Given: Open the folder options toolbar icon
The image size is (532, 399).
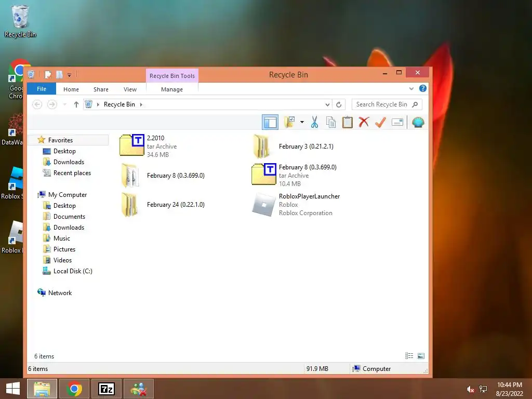Looking at the screenshot, I should (289, 122).
